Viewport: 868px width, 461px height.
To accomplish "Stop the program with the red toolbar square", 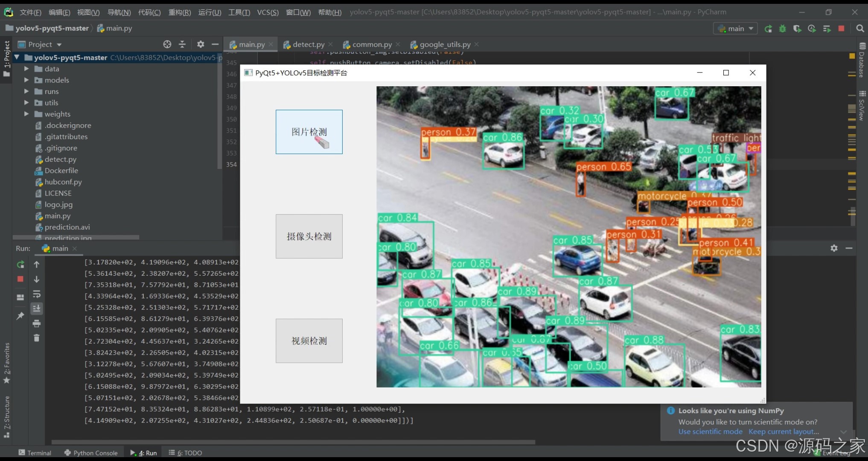I will pos(841,29).
